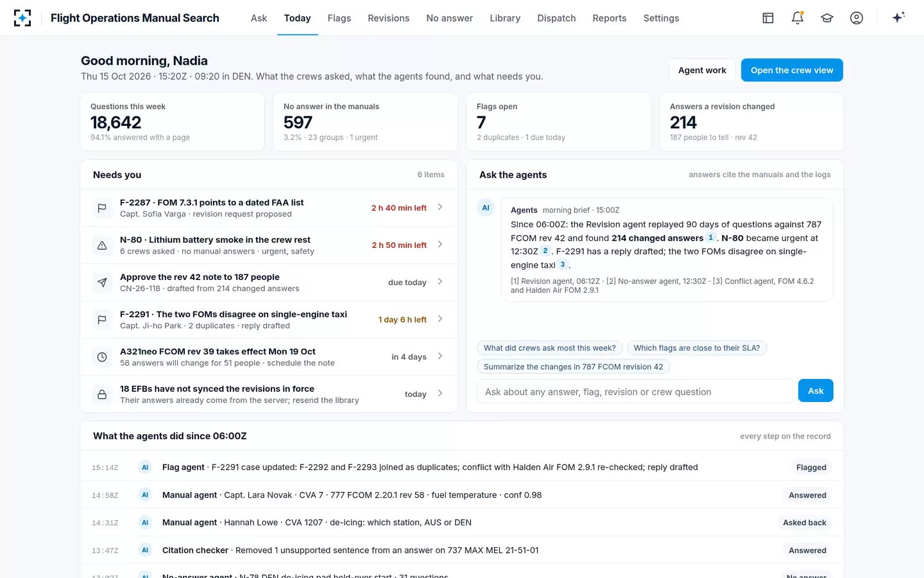The width and height of the screenshot is (924, 578).
Task: Click the sparkle AI assistant icon
Action: 898,17
